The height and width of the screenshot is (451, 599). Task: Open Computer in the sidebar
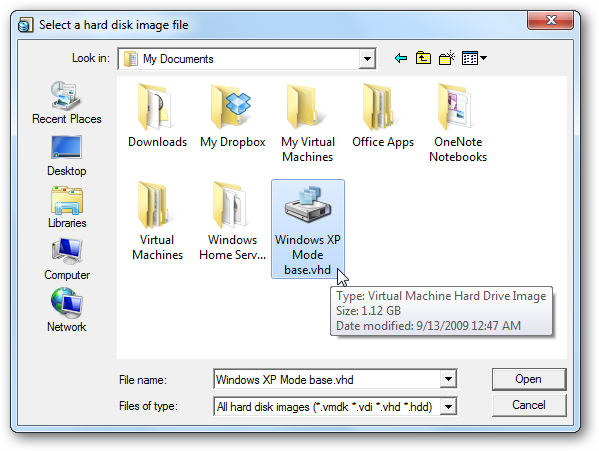(67, 260)
